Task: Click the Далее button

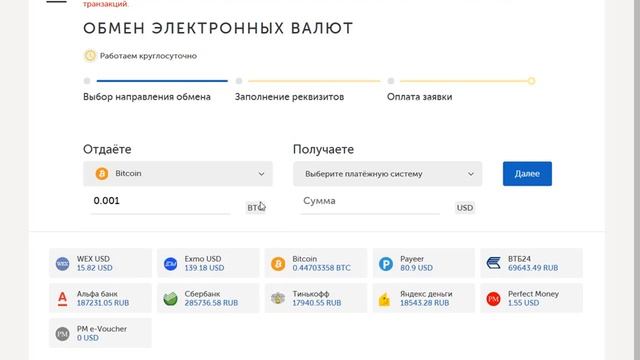Action: pos(527,174)
